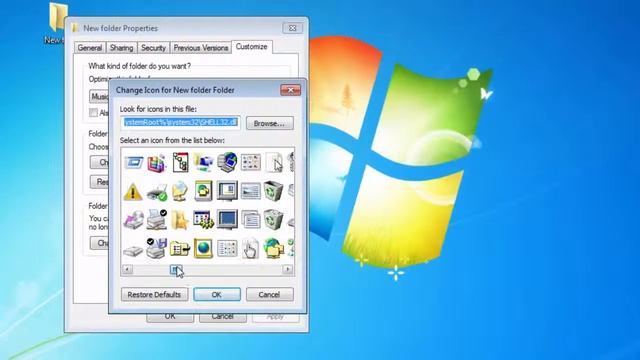Open the Sharing tab
Screen dimensions: 640x360
point(122,48)
